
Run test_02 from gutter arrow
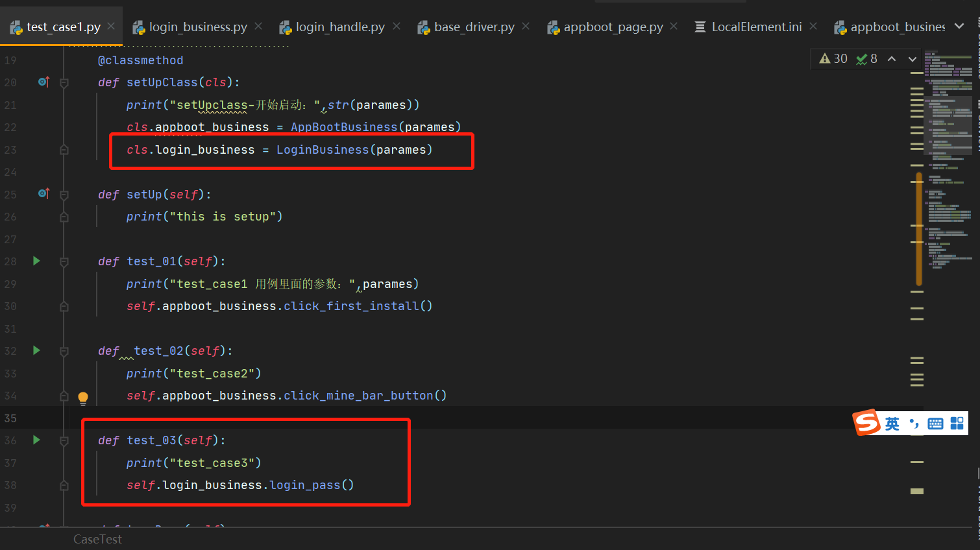(36, 350)
